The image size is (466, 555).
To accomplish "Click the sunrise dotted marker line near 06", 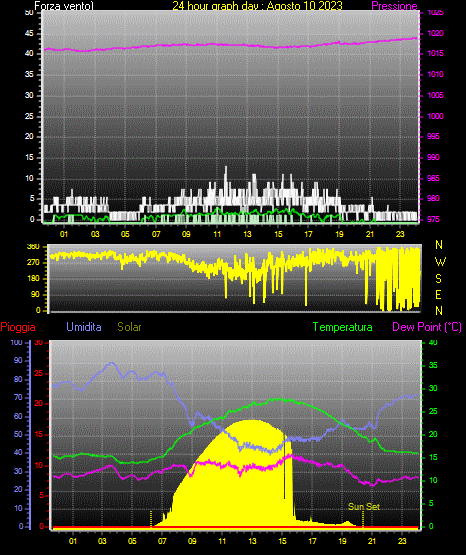I will (x=151, y=518).
